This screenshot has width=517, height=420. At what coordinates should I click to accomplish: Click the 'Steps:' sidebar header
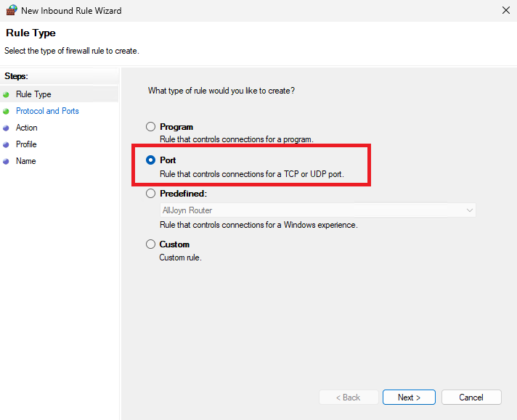(x=16, y=76)
